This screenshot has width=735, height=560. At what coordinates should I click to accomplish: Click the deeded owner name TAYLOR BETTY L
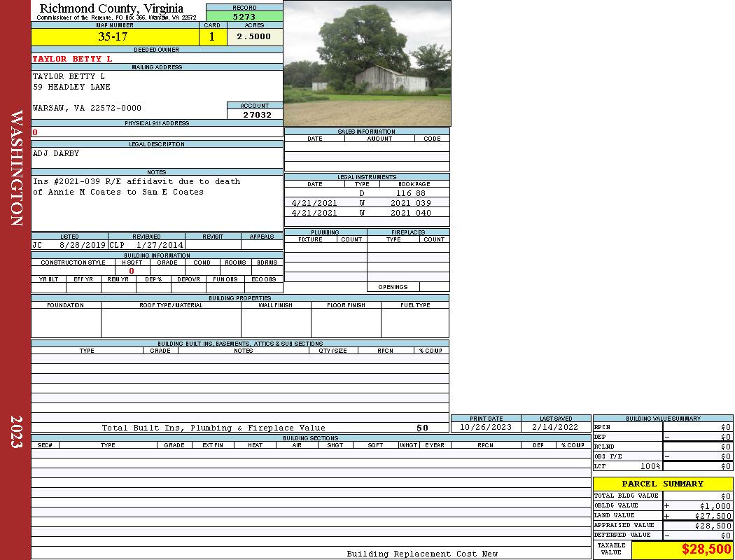72,59
